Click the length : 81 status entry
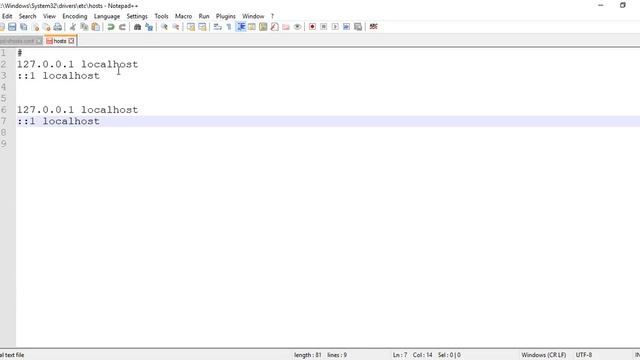The width and height of the screenshot is (640, 360). coord(308,355)
